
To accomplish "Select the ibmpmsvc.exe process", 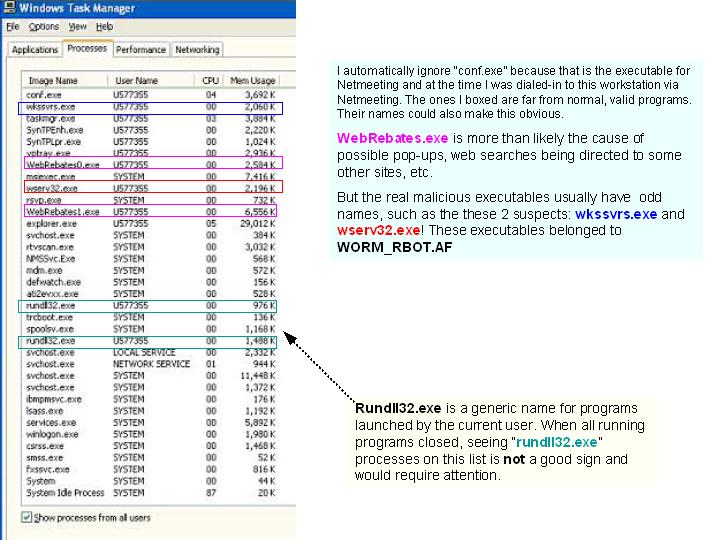I will pyautogui.click(x=151, y=399).
